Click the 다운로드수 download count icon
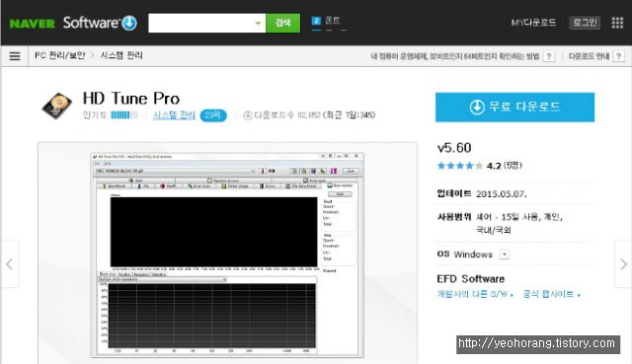 (248, 115)
